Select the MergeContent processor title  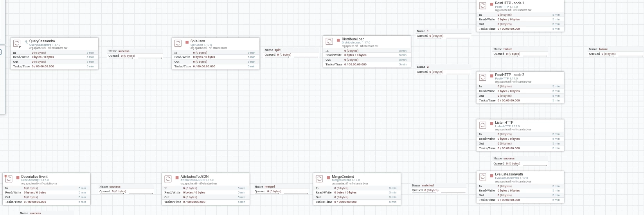[x=343, y=177]
